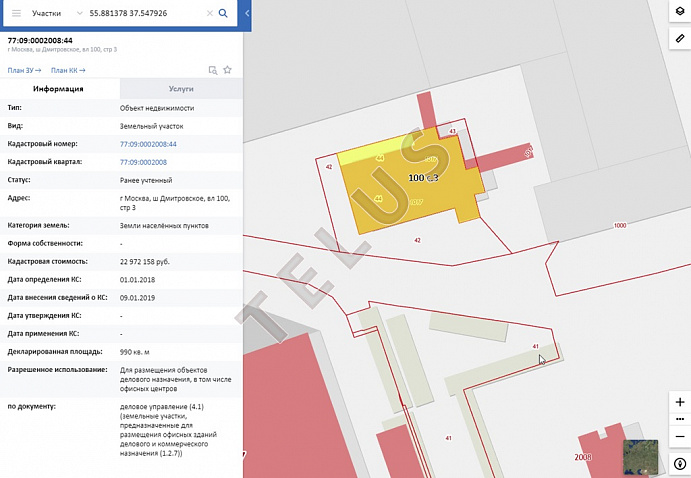
Task: Click the cadastral value 22 972 158 руб.
Action: (x=145, y=262)
